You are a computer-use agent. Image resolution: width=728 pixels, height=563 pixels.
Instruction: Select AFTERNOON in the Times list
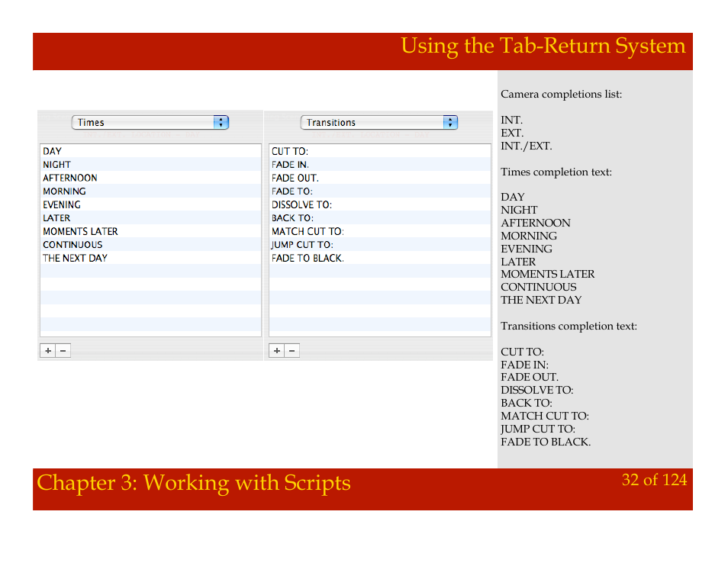pyautogui.click(x=150, y=179)
